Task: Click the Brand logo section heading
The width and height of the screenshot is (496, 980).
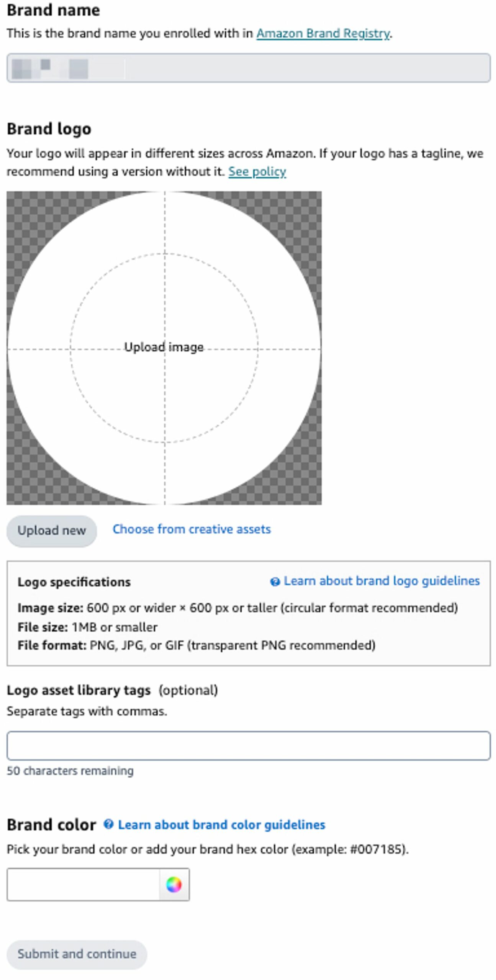Action: [49, 129]
